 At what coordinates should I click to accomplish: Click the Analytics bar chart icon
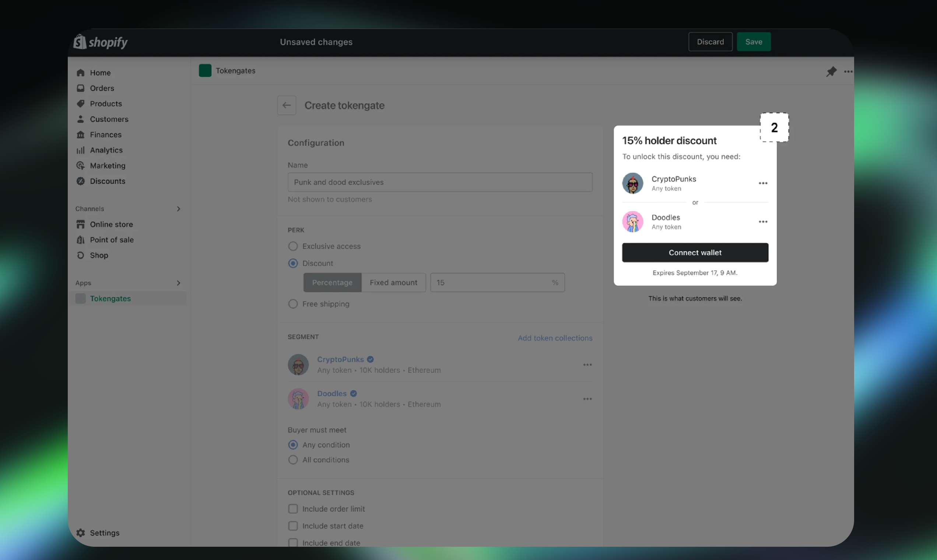(x=80, y=150)
